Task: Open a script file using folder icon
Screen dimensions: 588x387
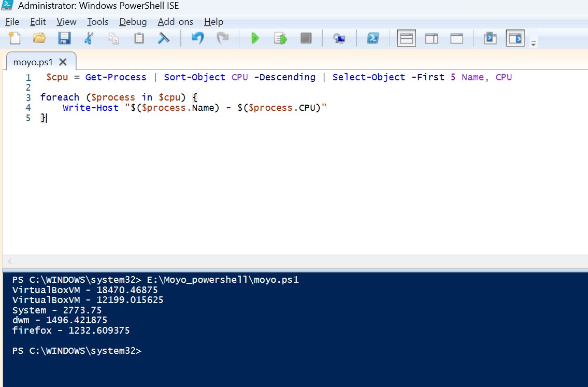Action: [x=39, y=38]
